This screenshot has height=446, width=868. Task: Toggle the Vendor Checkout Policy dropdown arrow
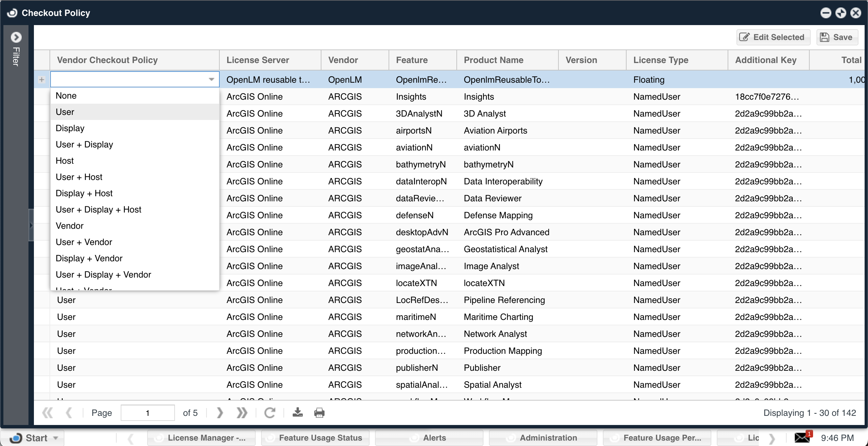coord(212,79)
